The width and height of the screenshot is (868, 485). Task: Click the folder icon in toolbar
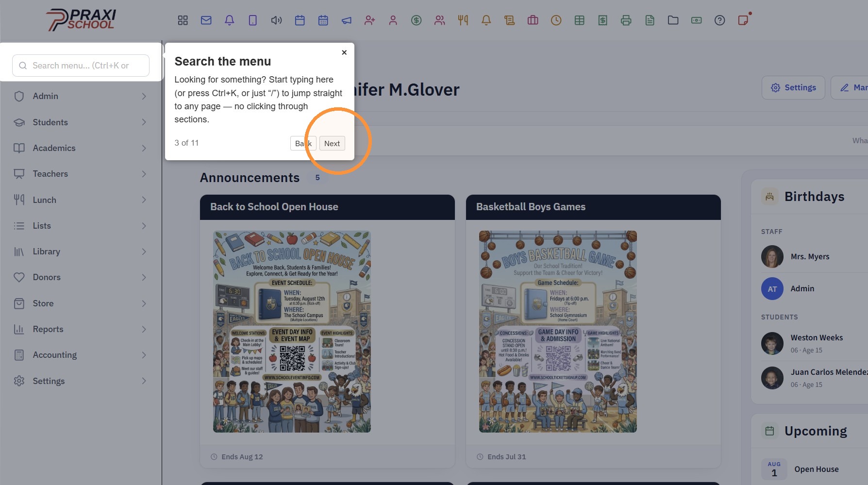click(673, 20)
